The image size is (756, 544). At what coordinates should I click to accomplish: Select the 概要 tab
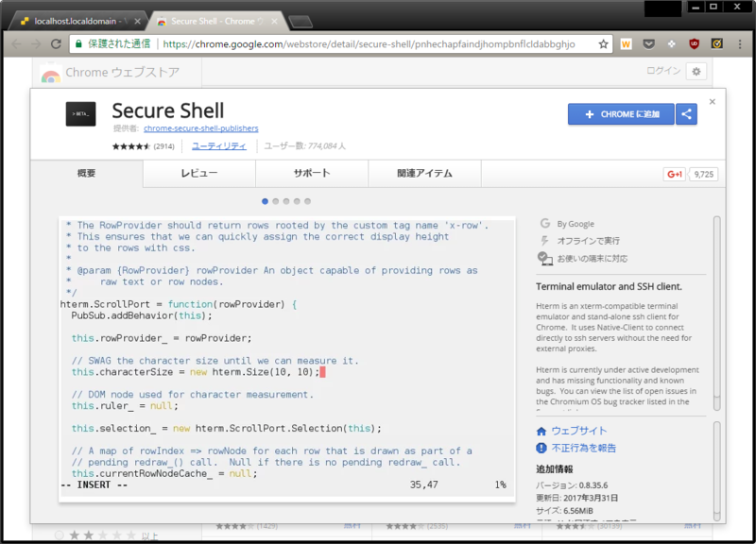point(87,174)
